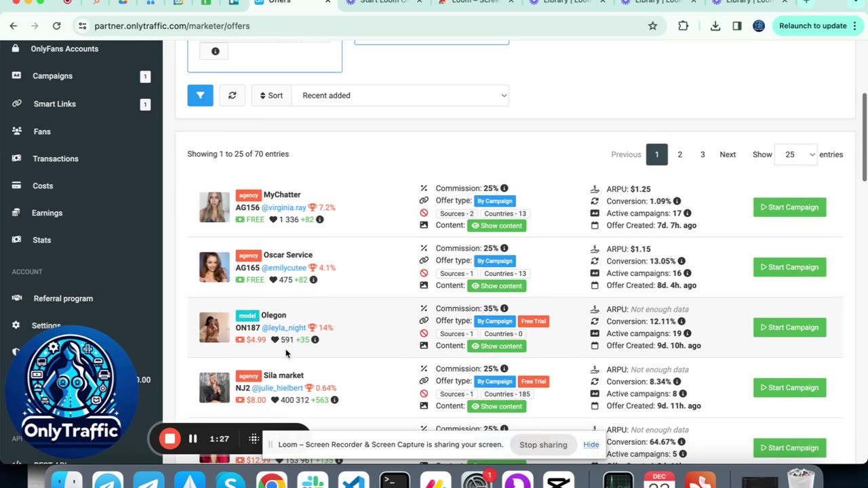Toggle Chrome side panel icon
Screen dimensions: 868x488
(737, 26)
